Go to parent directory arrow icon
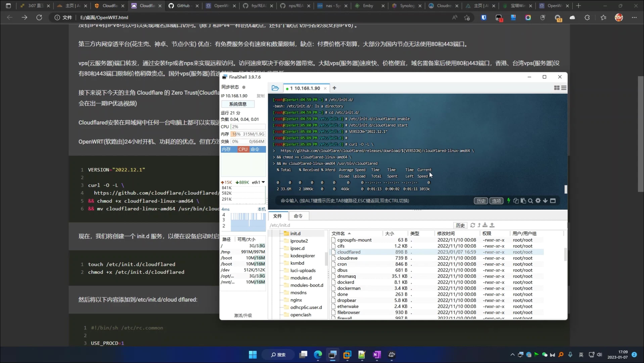The image size is (644, 363). pyautogui.click(x=479, y=225)
